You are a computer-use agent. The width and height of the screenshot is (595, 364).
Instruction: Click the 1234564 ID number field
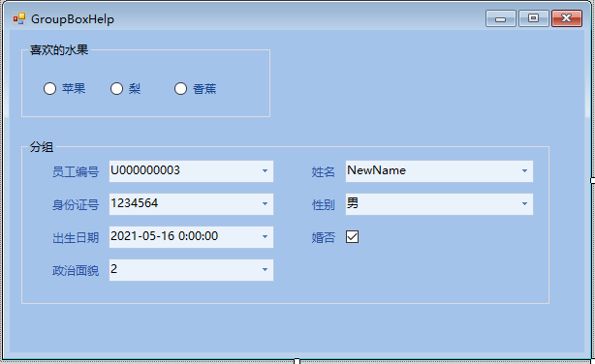(x=184, y=204)
